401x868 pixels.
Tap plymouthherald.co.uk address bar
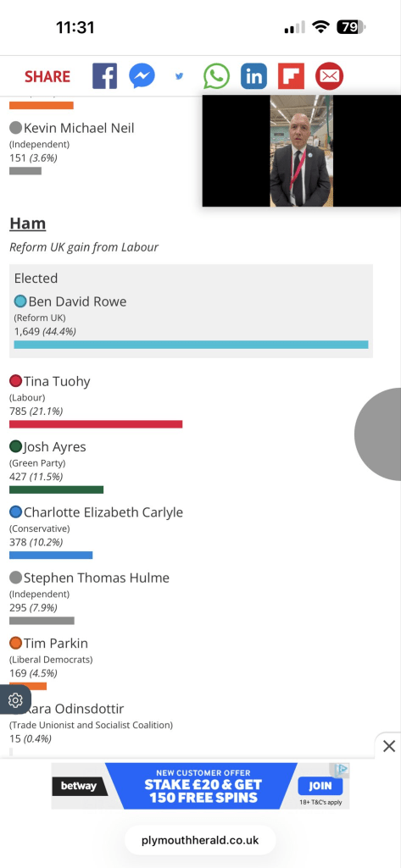[x=200, y=840]
